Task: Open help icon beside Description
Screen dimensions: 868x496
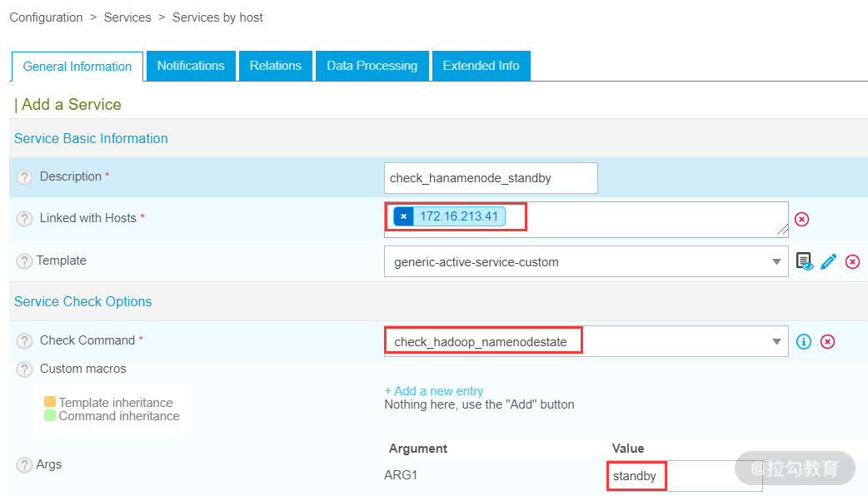Action: [24, 177]
